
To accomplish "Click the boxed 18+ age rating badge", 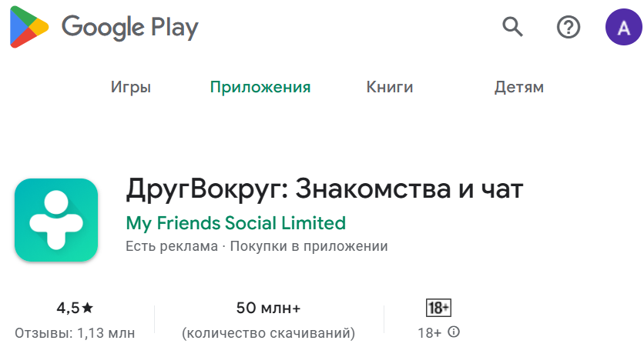I will tap(438, 308).
